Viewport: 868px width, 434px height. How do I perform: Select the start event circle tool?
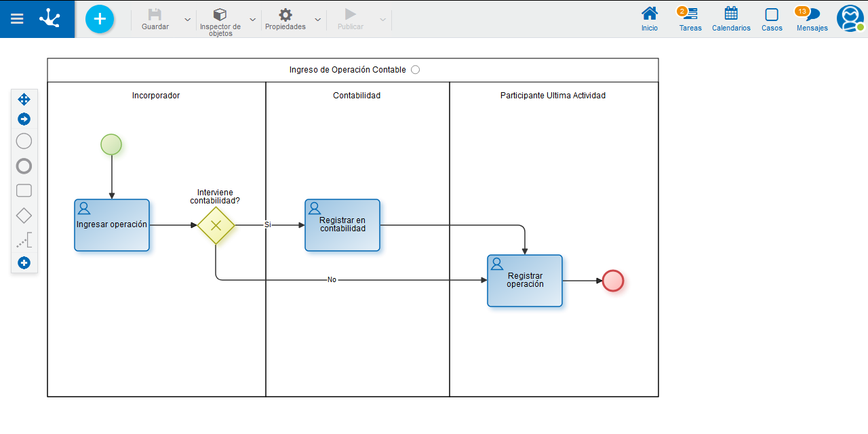[x=24, y=141]
